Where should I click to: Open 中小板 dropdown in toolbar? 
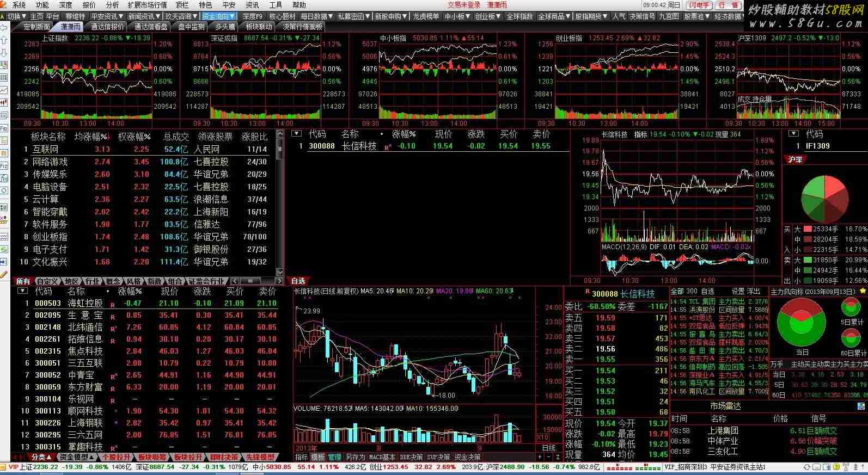coord(457,16)
